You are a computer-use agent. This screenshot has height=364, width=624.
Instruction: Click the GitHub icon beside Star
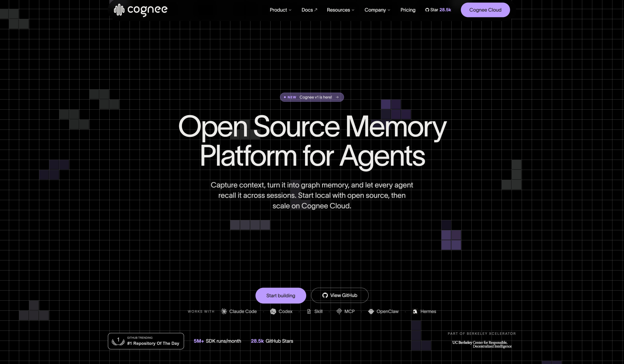pyautogui.click(x=427, y=10)
